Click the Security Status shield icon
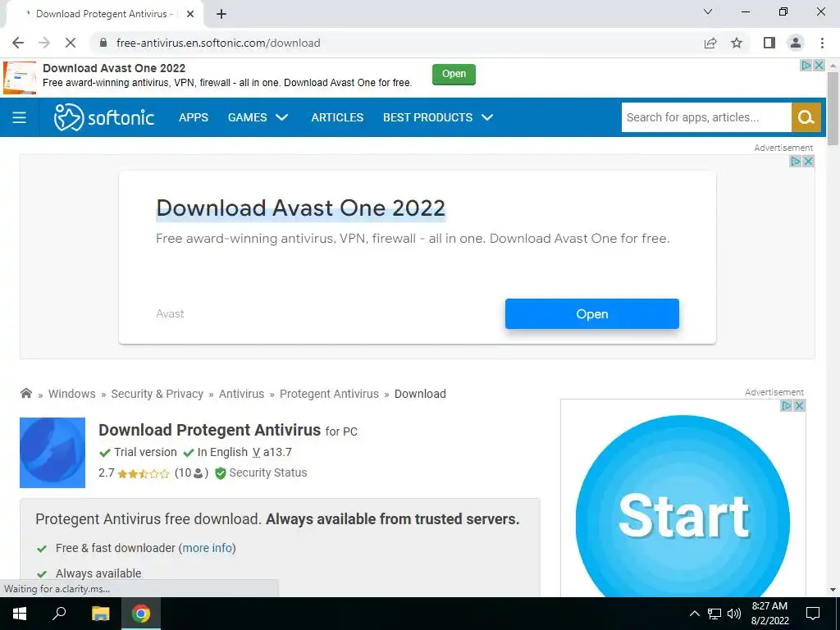The height and width of the screenshot is (630, 840). [220, 473]
